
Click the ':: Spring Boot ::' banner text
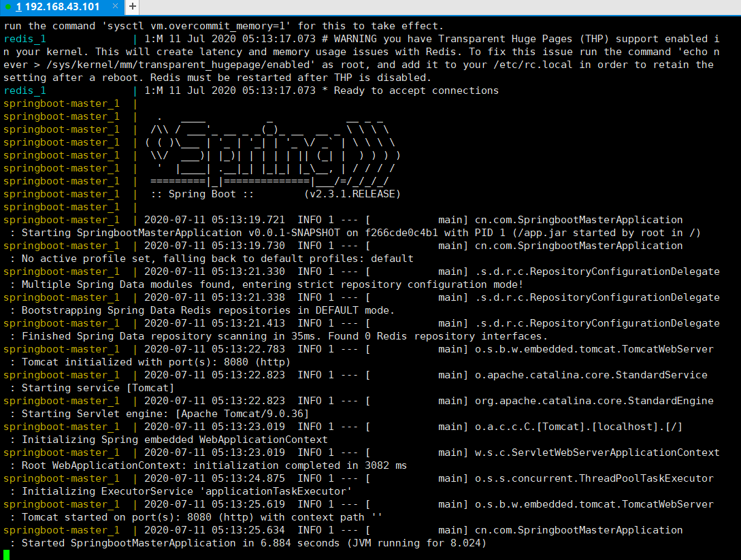202,194
